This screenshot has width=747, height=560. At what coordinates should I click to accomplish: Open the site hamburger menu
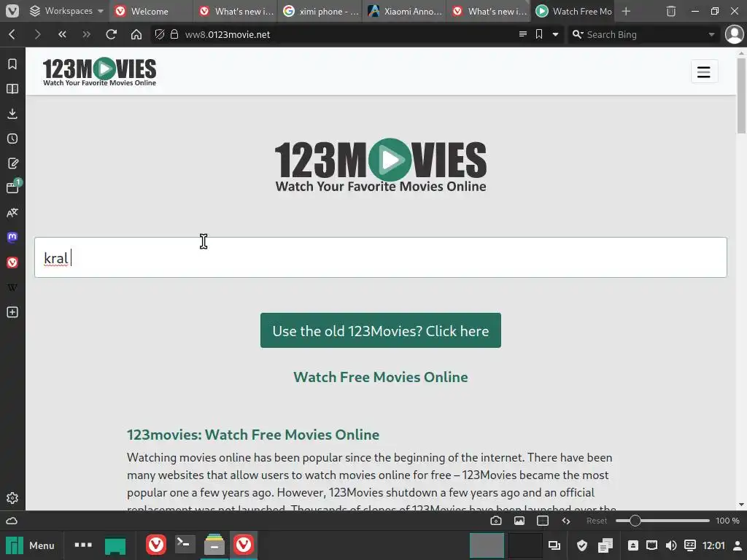pos(704,71)
